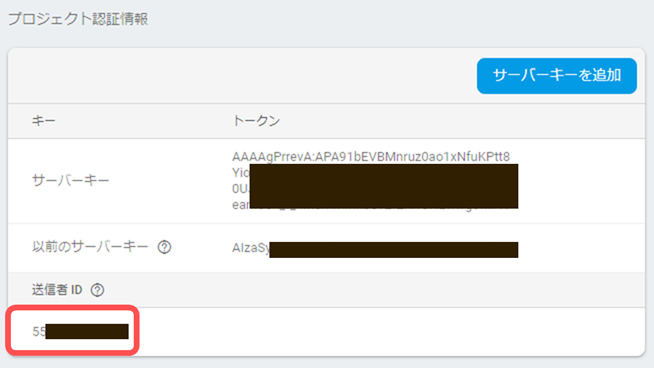Open help icon next to 以前のサーバーキー
The width and height of the screenshot is (654, 368).
(x=164, y=247)
